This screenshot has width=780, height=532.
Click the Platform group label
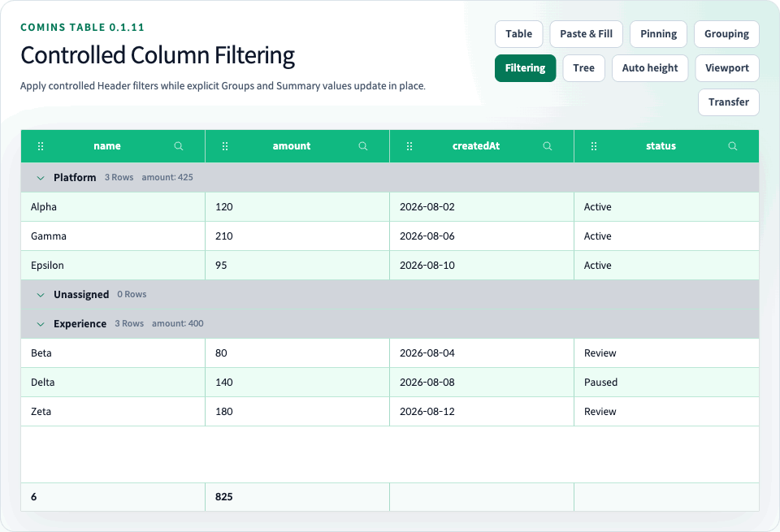pyautogui.click(x=75, y=178)
